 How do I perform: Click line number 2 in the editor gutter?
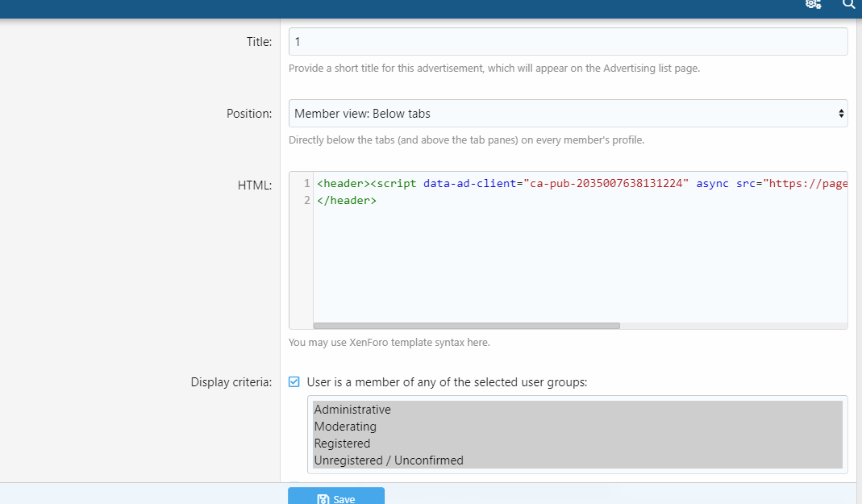point(306,200)
